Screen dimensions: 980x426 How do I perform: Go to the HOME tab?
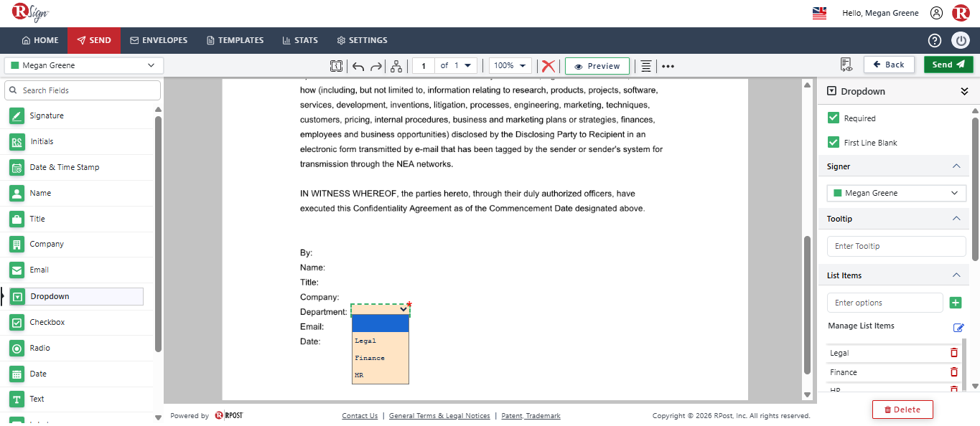(x=40, y=40)
